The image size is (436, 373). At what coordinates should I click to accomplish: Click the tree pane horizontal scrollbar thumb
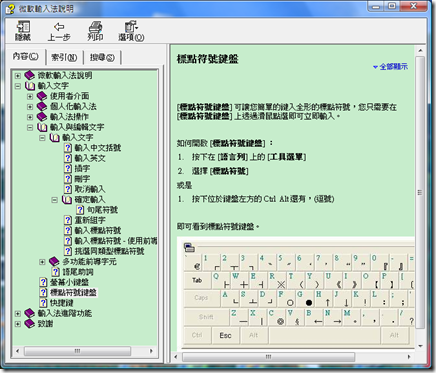(77, 351)
